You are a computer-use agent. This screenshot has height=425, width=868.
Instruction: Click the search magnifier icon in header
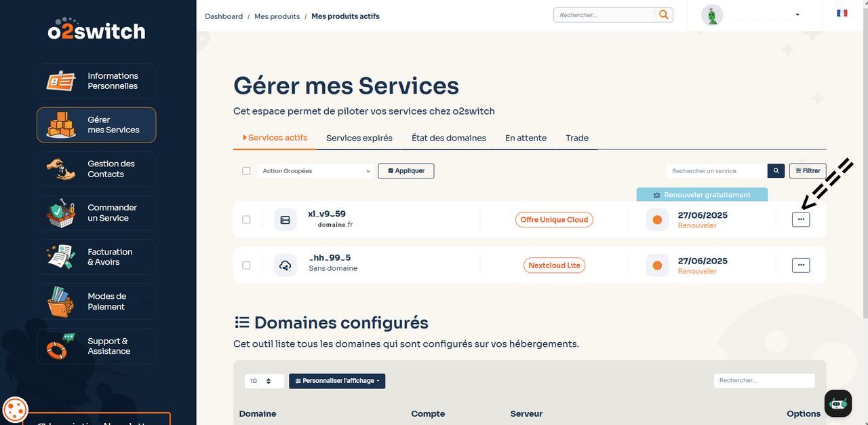(663, 14)
